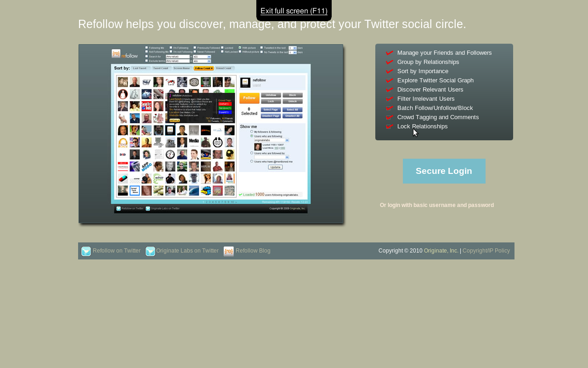Open the login with basic username and password link
588x368 pixels.
coord(436,205)
